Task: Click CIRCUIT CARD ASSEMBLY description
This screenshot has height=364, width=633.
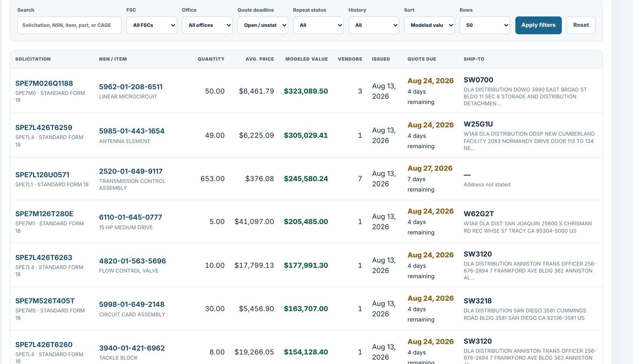Action: click(x=132, y=315)
